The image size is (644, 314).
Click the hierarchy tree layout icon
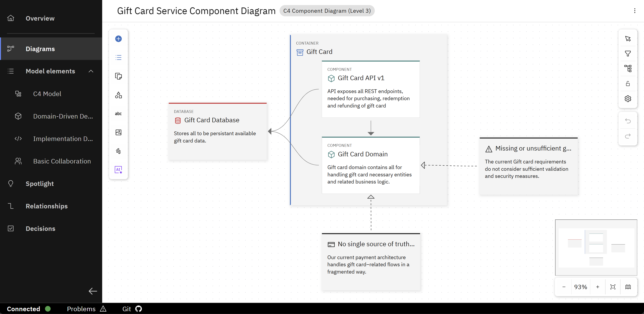click(x=628, y=68)
